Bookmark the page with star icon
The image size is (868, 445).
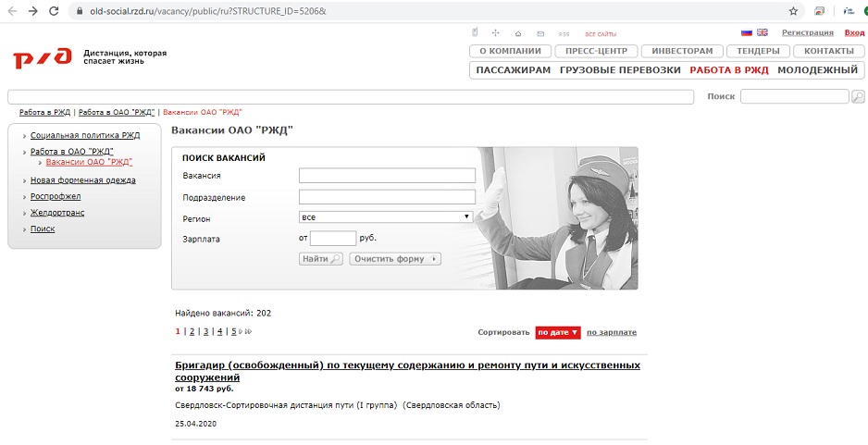pyautogui.click(x=793, y=11)
